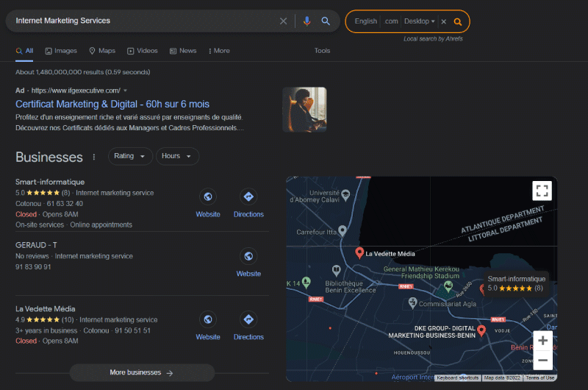Click the K 14 park marker on map
This screenshot has width=588, height=390.
click(x=306, y=282)
